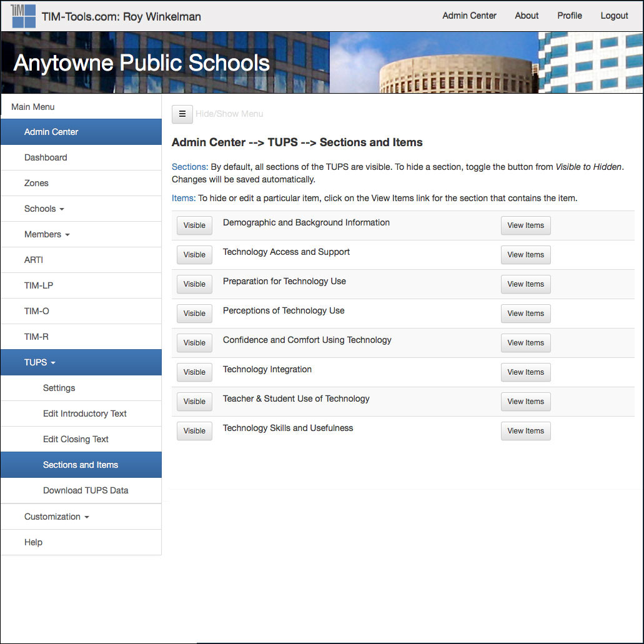Toggle Visible for Technology Integration section
The height and width of the screenshot is (644, 644).
pos(194,372)
